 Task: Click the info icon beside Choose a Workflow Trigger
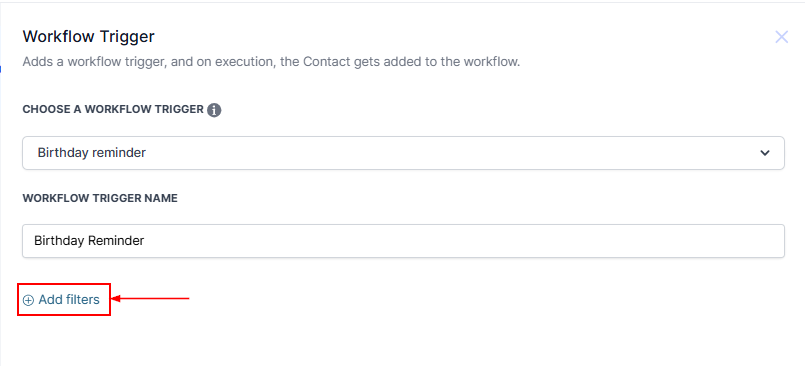214,110
